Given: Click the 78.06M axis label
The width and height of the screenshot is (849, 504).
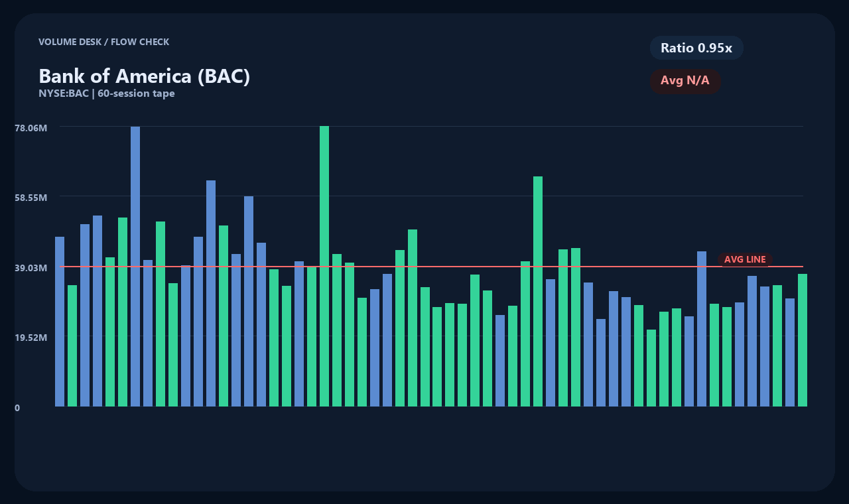Looking at the screenshot, I should (31, 127).
